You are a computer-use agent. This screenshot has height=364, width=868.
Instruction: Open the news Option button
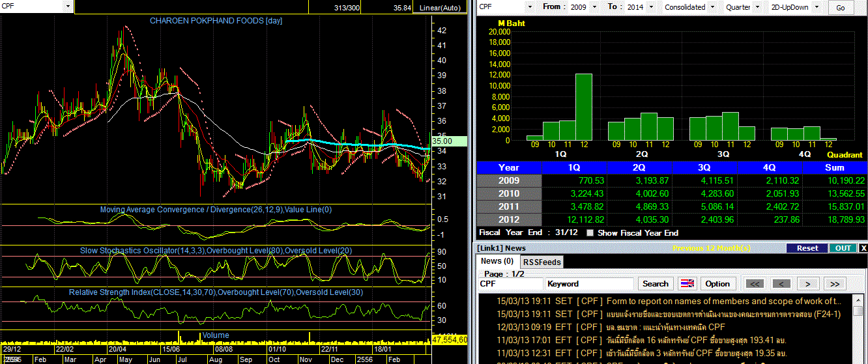pos(717,284)
